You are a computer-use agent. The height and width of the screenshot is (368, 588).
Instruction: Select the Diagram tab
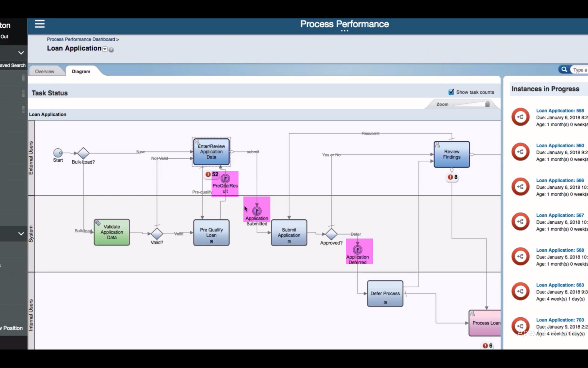[81, 71]
